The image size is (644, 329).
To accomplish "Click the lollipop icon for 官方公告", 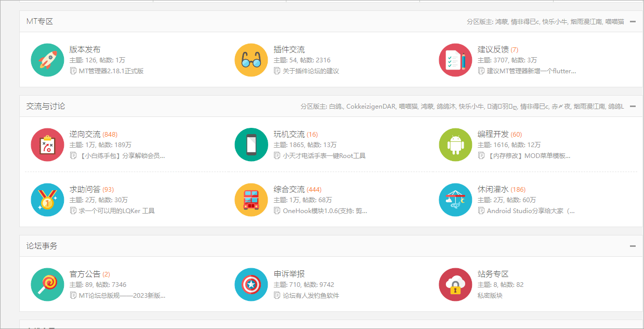I will [x=47, y=284].
